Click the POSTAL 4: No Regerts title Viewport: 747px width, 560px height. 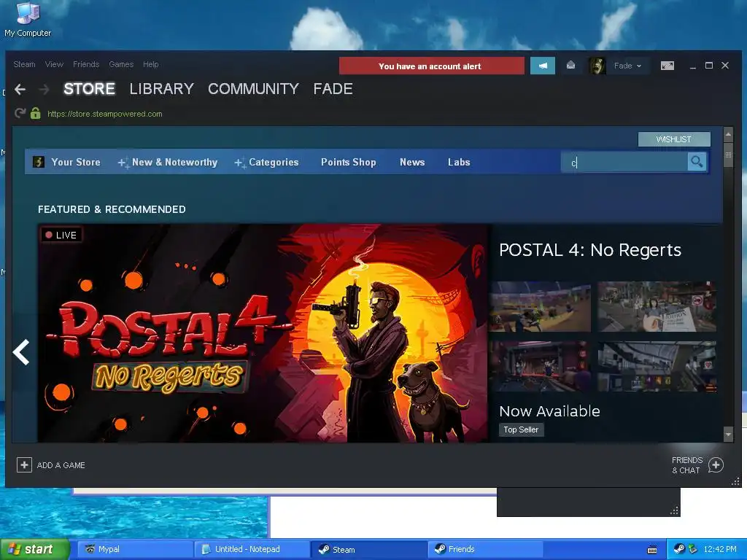pos(590,250)
